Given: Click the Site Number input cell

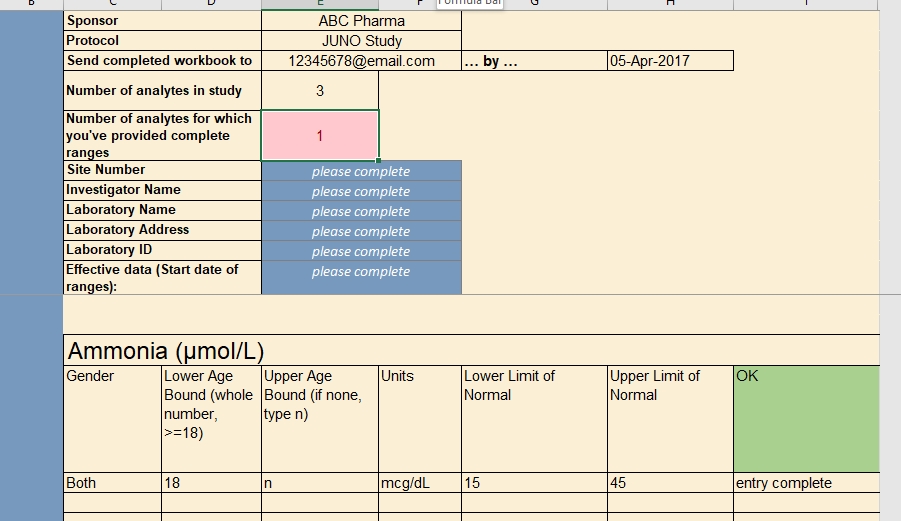Looking at the screenshot, I should point(361,171).
